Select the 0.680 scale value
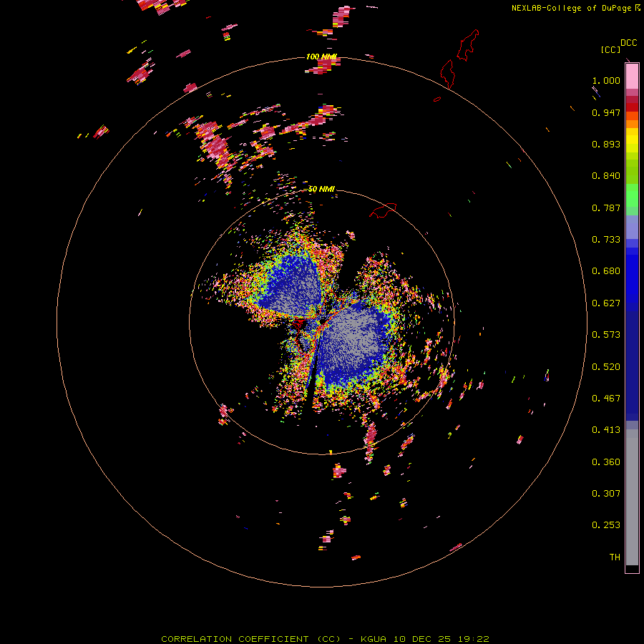 [606, 271]
